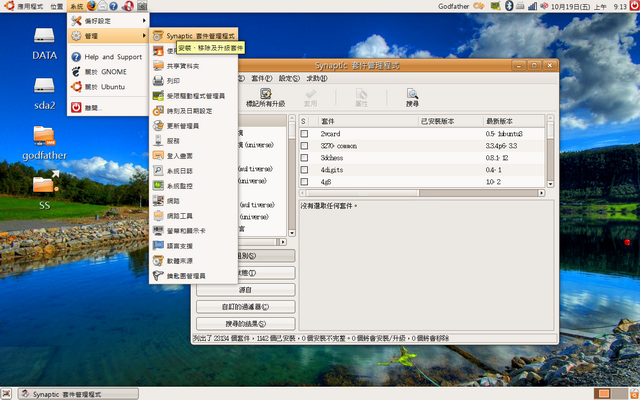
Task: Select 關於 GNOME in System menu
Action: click(x=108, y=72)
